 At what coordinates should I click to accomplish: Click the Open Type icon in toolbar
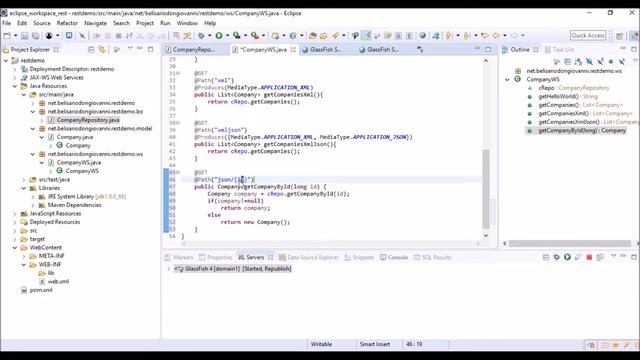tap(313, 36)
